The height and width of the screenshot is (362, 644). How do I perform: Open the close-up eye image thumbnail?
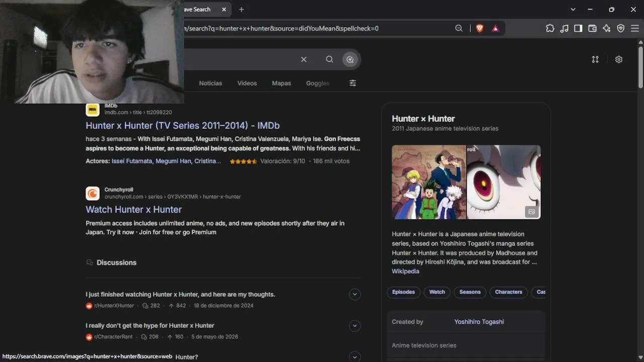(x=504, y=182)
